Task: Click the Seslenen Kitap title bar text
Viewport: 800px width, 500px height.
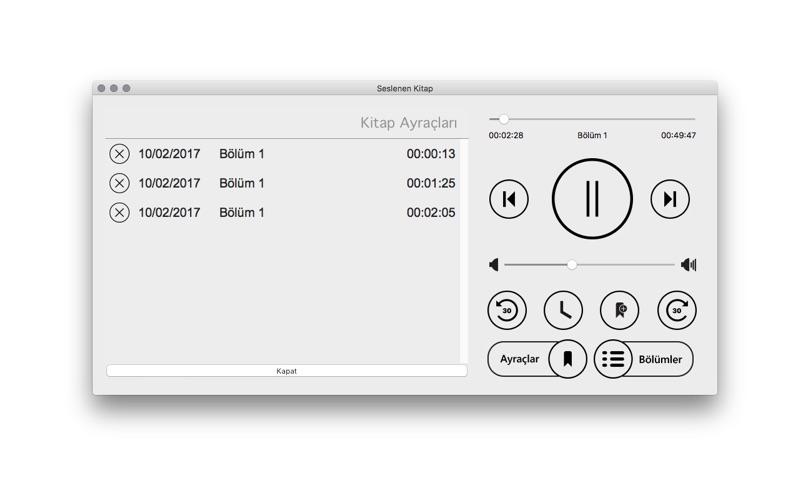Action: pos(405,88)
